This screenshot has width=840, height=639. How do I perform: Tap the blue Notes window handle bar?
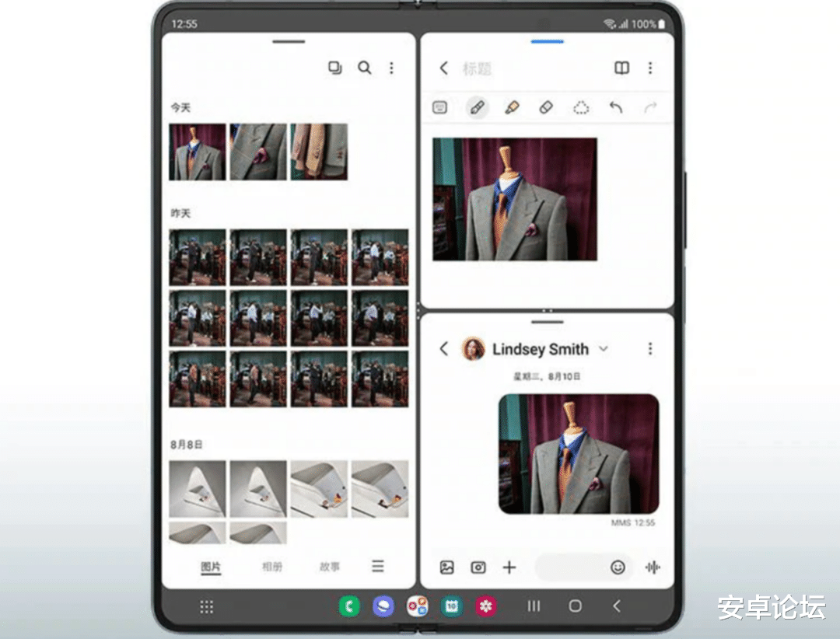coord(547,41)
